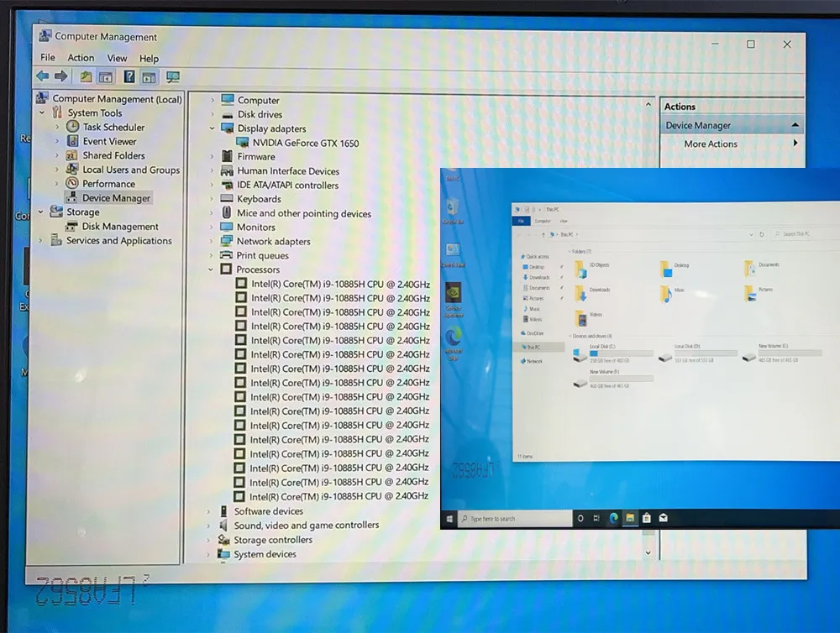
Task: Click the Windows Start button in the taskbar
Action: point(449,518)
